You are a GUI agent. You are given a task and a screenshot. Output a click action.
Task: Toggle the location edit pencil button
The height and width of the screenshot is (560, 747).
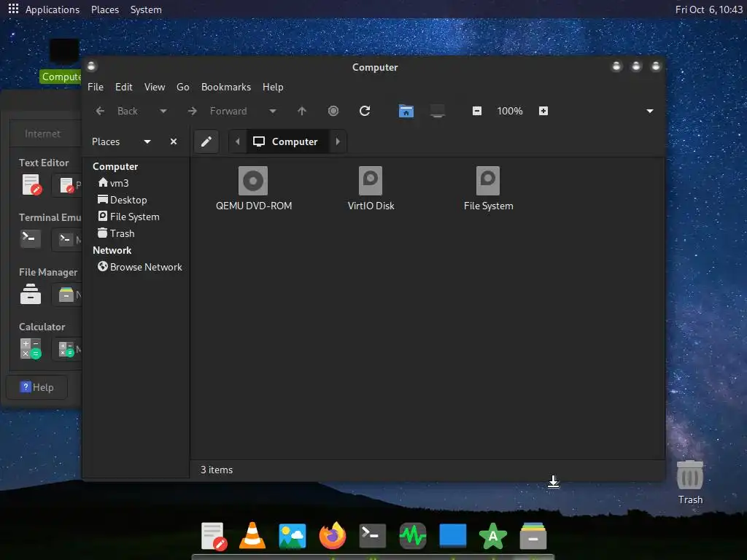[x=206, y=141]
